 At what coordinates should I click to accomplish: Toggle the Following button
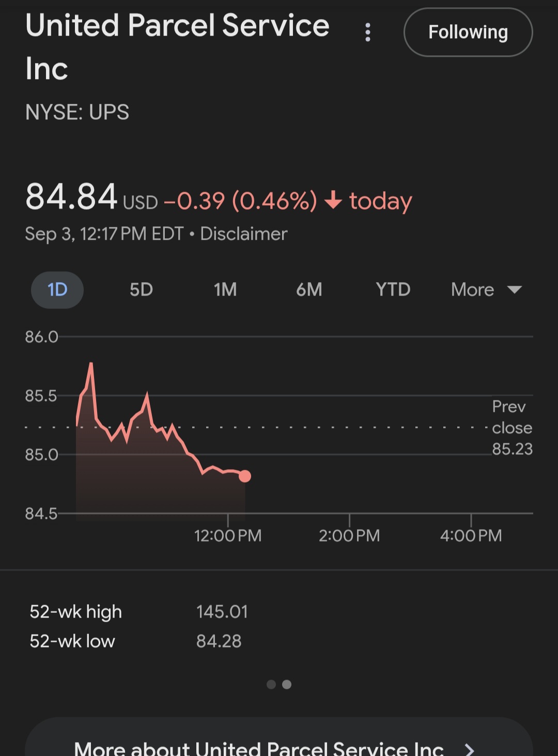coord(468,32)
